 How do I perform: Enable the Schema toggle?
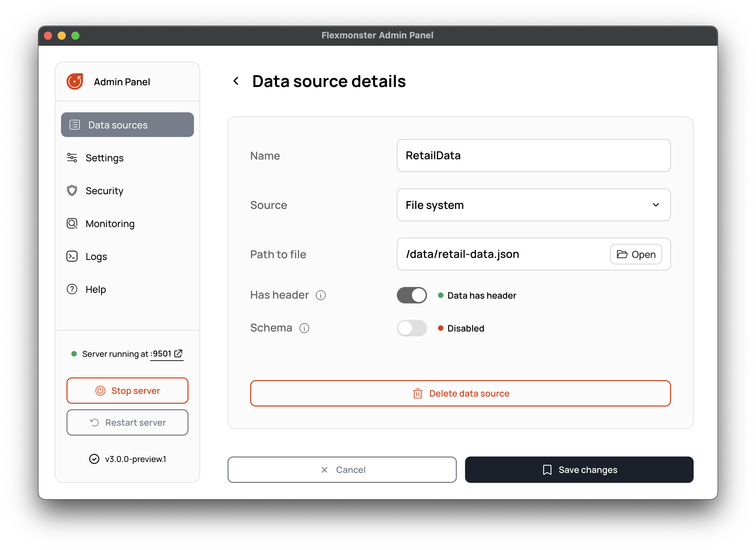point(412,328)
